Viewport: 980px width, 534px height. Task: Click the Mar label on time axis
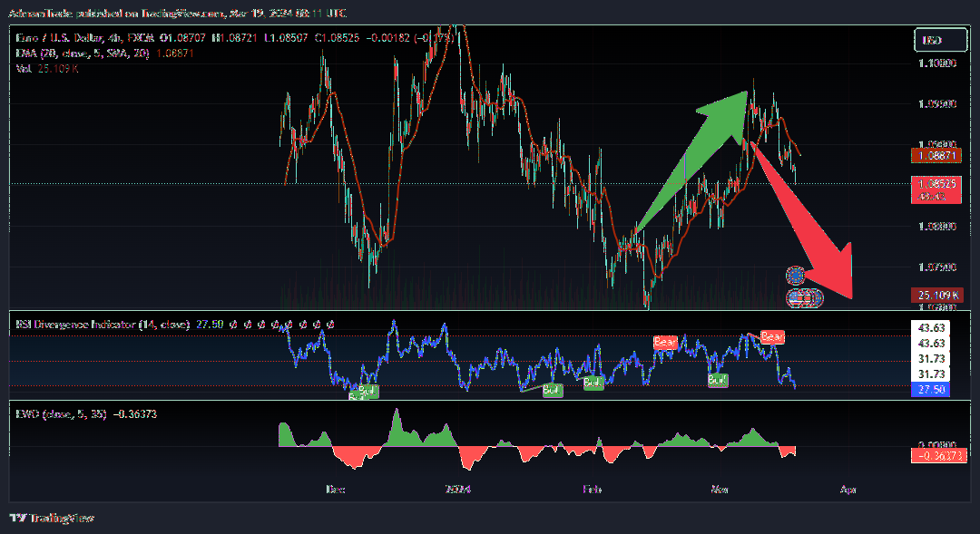(x=720, y=489)
